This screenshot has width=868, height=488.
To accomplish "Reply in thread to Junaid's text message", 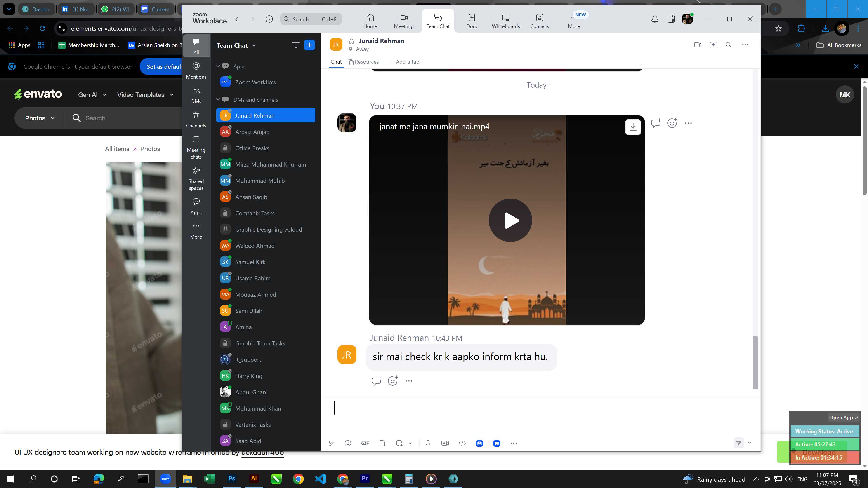I will tap(376, 380).
